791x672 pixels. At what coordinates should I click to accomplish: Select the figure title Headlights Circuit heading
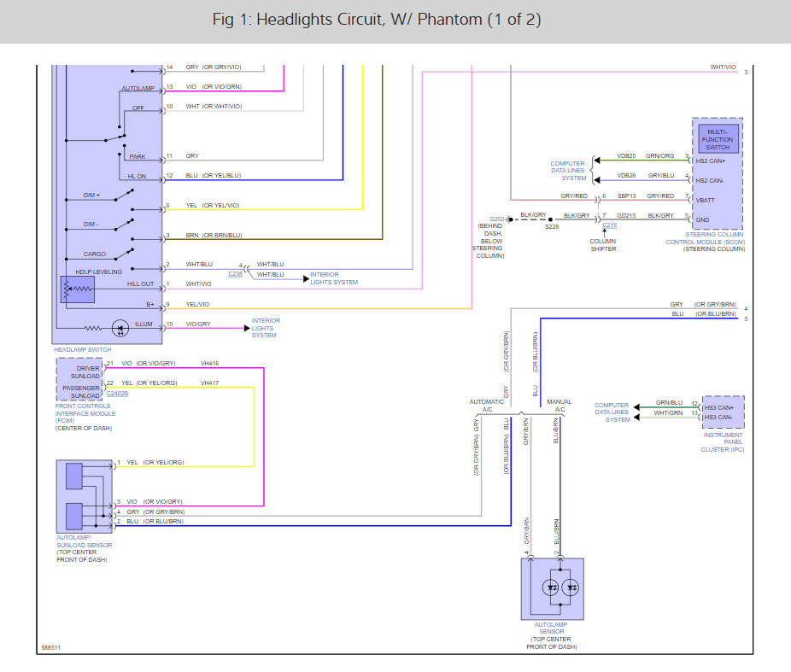pyautogui.click(x=377, y=19)
